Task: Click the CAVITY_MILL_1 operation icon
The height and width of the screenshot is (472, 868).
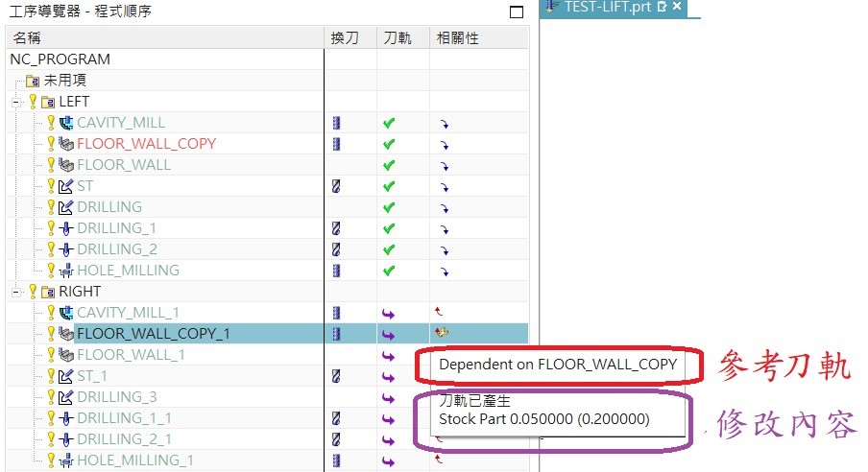Action: [x=66, y=313]
